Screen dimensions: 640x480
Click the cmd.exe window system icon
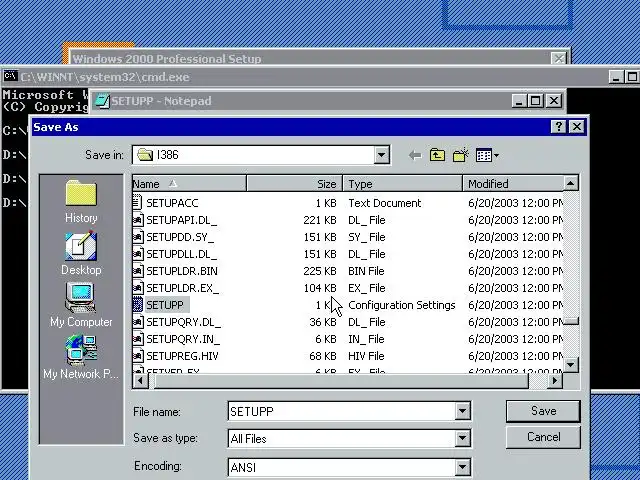click(10, 76)
